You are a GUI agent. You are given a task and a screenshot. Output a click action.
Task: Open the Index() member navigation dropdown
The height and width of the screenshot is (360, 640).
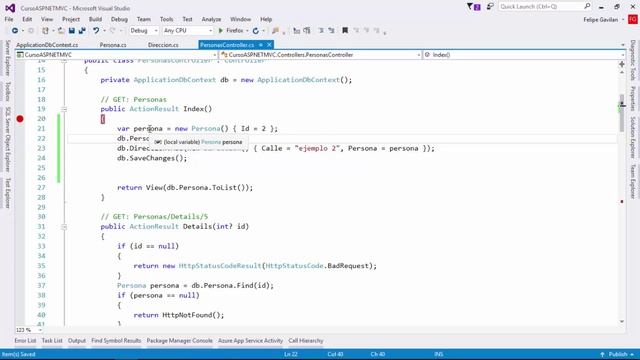tap(524, 55)
